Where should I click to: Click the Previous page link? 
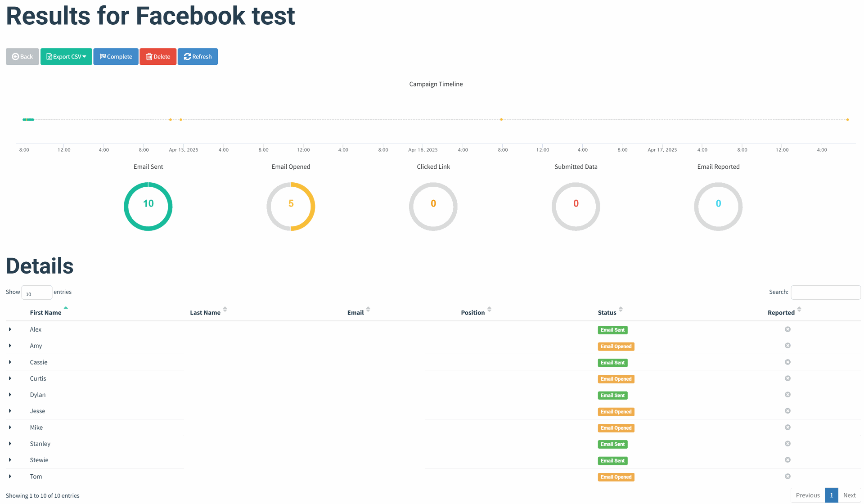pos(808,495)
